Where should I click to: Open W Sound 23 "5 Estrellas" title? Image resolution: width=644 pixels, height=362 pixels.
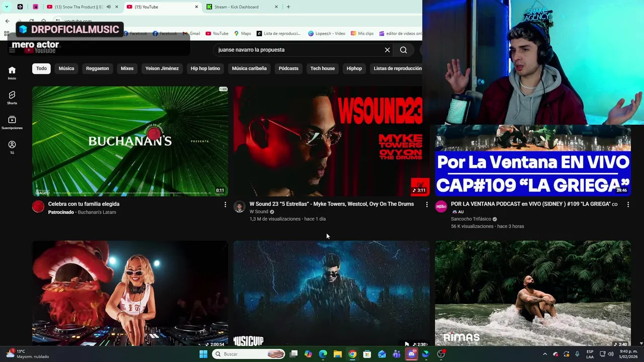pos(332,204)
